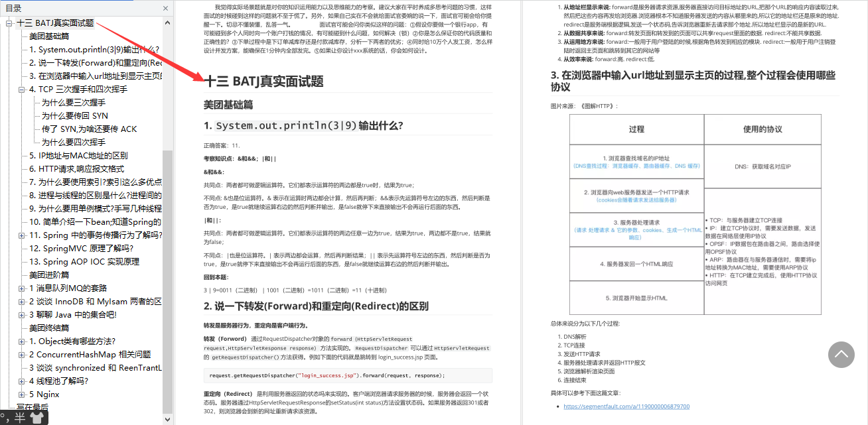Click the 回到本题: label
This screenshot has width=868, height=425.
[216, 276]
